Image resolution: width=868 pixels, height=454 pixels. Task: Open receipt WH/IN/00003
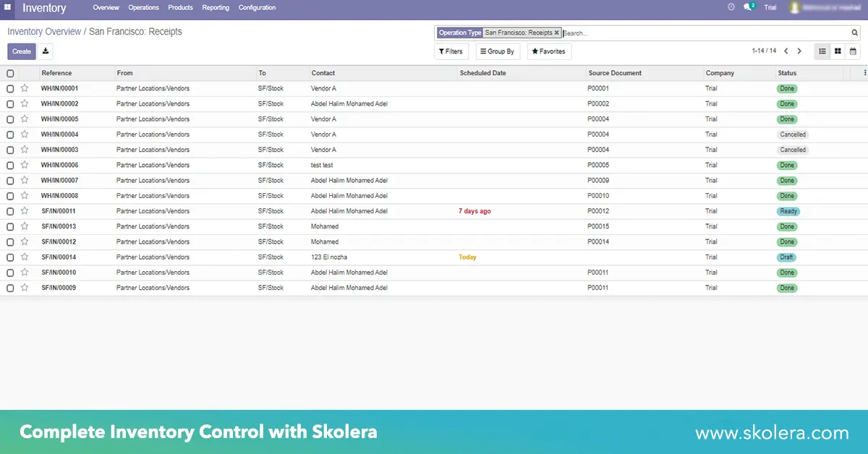coord(59,150)
